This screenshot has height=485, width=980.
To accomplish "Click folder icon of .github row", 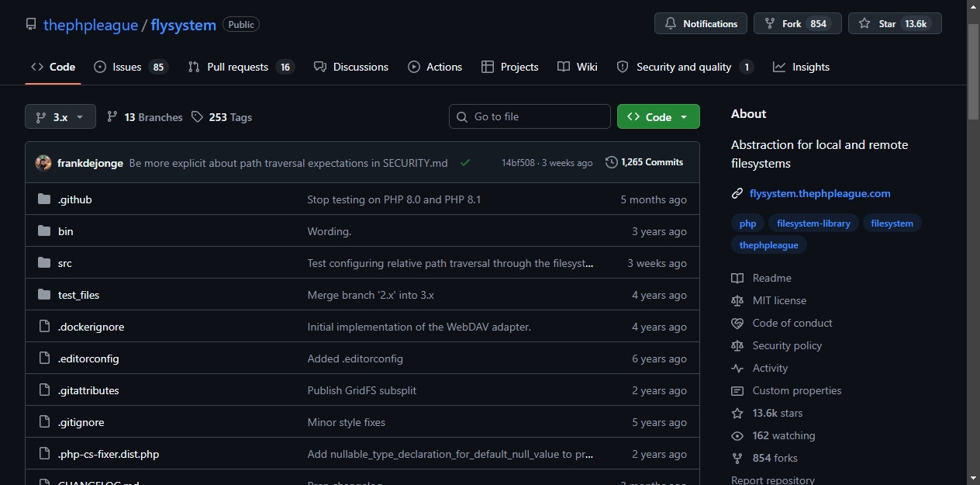I will coord(44,199).
